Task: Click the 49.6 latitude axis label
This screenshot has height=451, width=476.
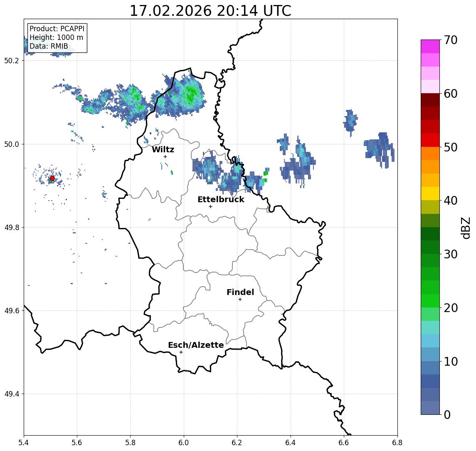Action: (x=12, y=311)
